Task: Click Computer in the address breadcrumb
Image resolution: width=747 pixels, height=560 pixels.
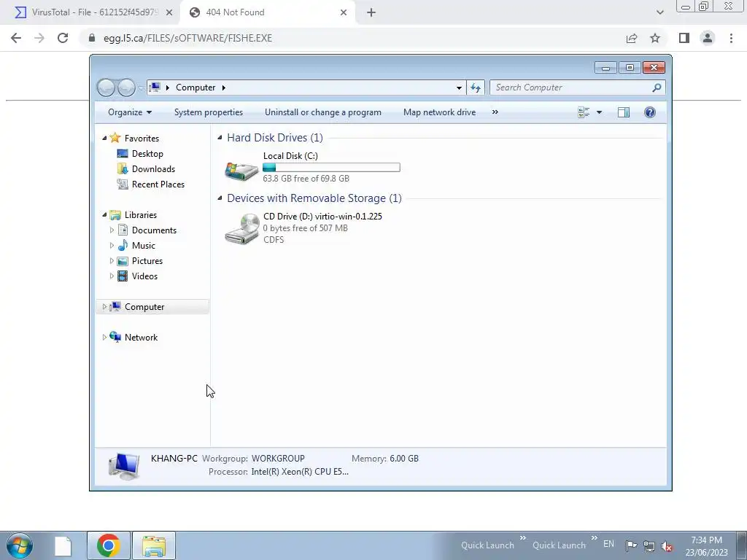Action: [196, 87]
